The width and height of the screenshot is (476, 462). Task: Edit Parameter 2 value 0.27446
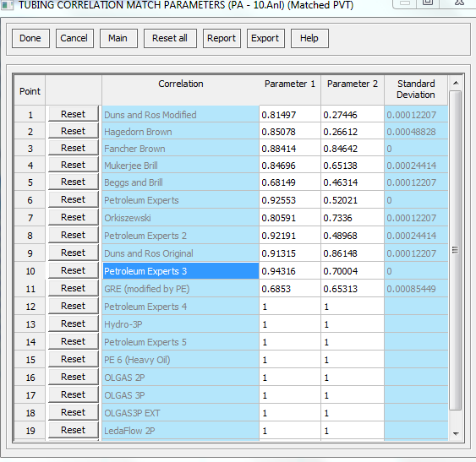(353, 114)
